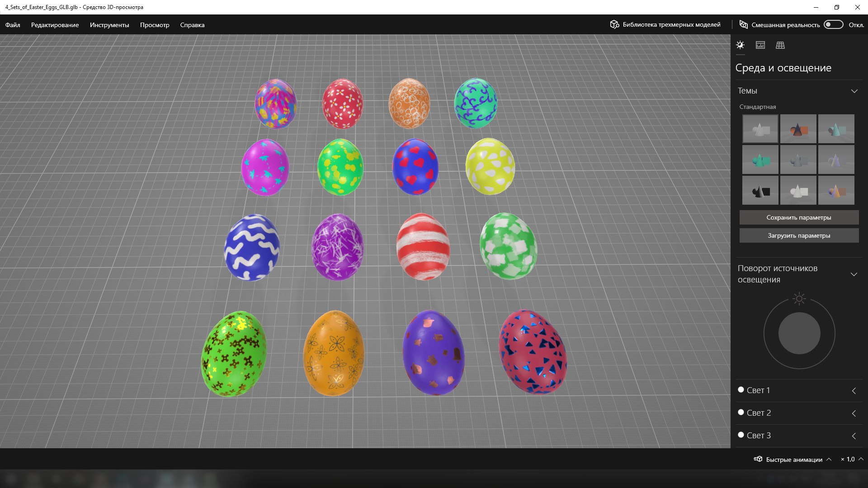
Task: Click the light rotation dial center
Action: [x=799, y=333]
